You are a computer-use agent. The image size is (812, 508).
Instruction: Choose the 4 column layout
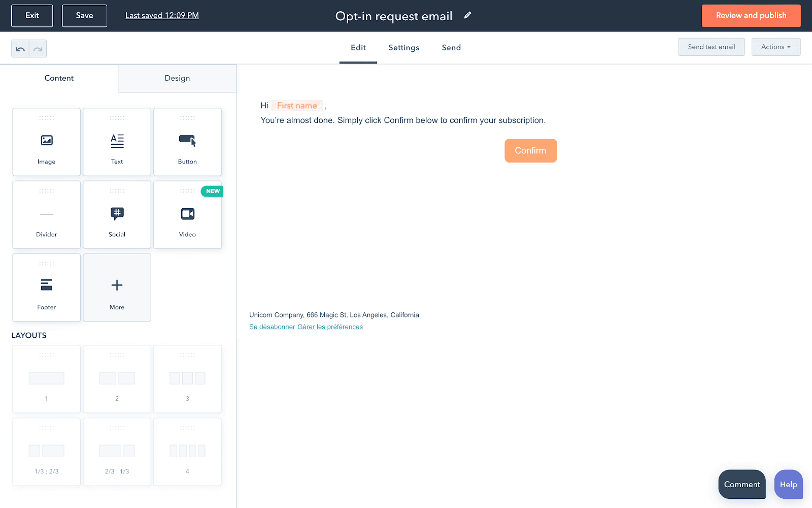(x=188, y=452)
